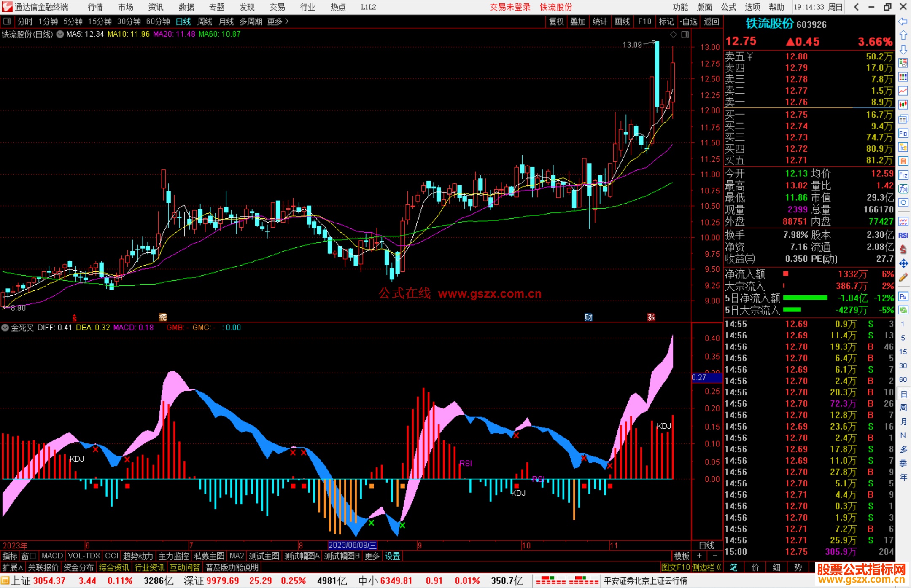
Task: Collapse the 侧边栏 sidebar expander
Action: pyautogui.click(x=706, y=567)
